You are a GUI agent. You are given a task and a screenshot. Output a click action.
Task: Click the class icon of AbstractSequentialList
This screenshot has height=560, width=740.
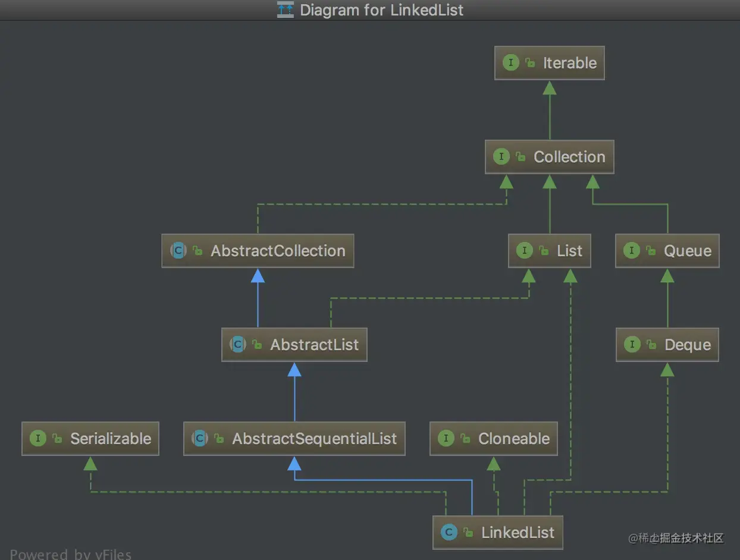coord(200,438)
